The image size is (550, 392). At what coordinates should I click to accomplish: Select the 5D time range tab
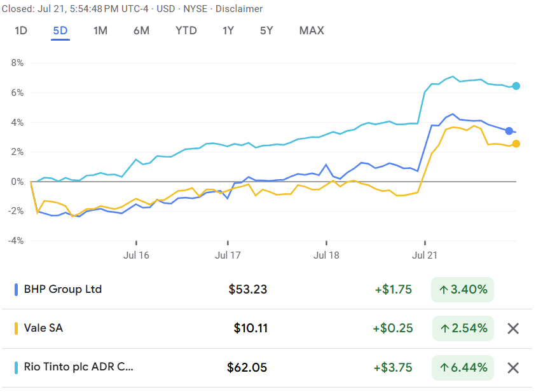(x=60, y=31)
